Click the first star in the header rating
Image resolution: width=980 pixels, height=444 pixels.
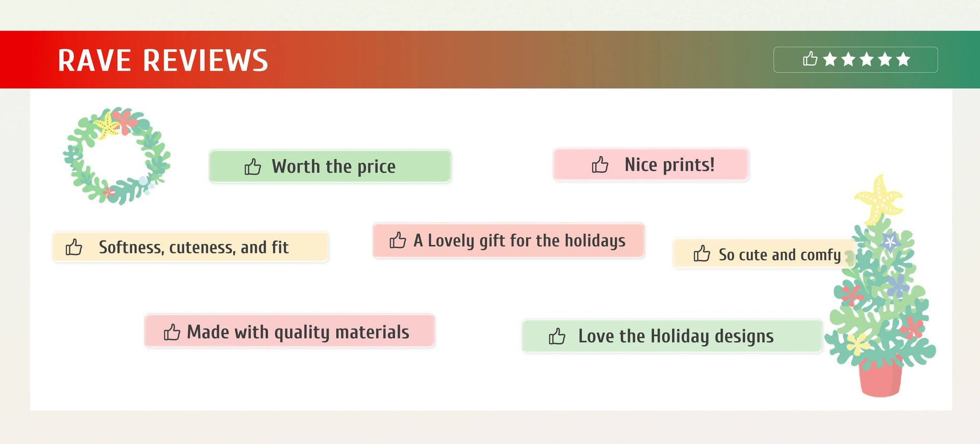click(830, 60)
